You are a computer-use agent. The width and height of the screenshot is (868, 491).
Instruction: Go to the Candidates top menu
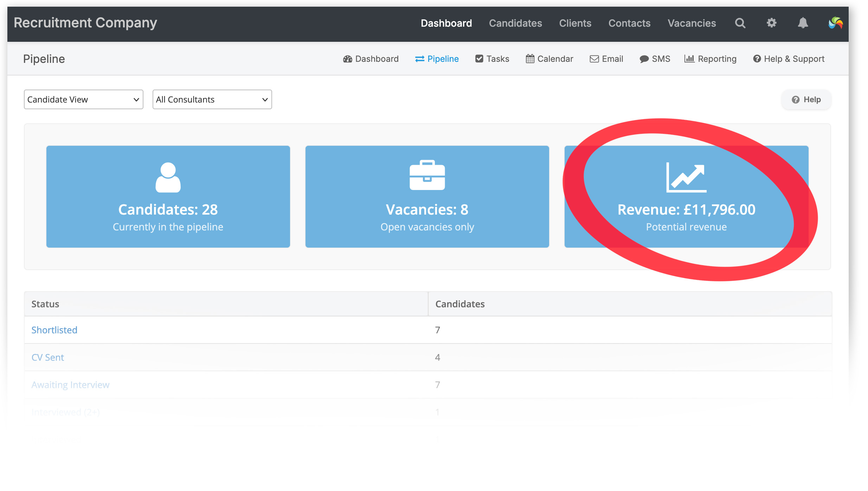click(515, 23)
